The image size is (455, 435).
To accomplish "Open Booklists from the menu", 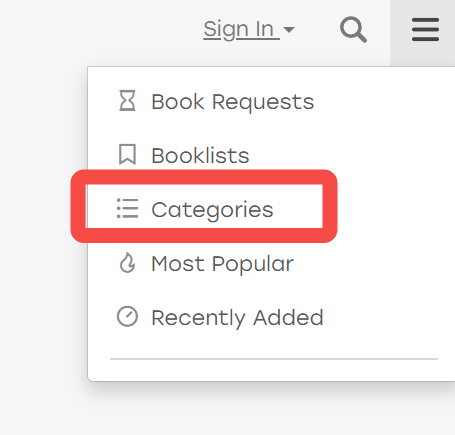I will click(x=271, y=155).
